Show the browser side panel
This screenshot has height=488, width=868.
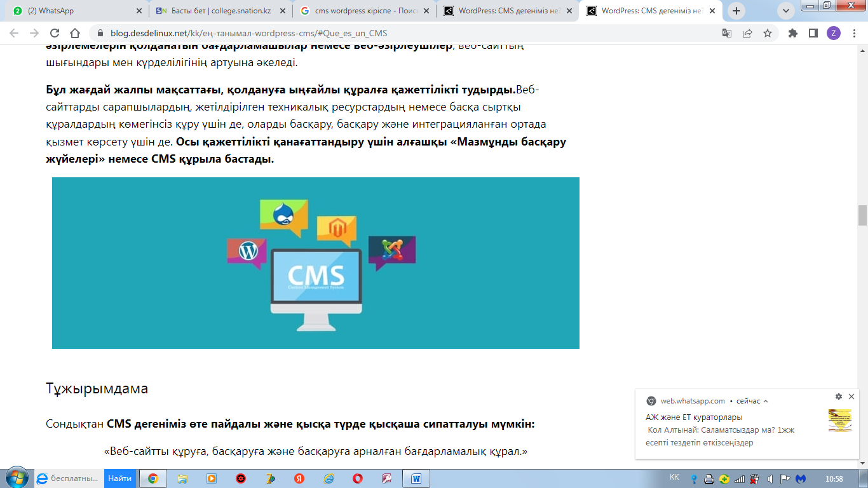(x=813, y=34)
